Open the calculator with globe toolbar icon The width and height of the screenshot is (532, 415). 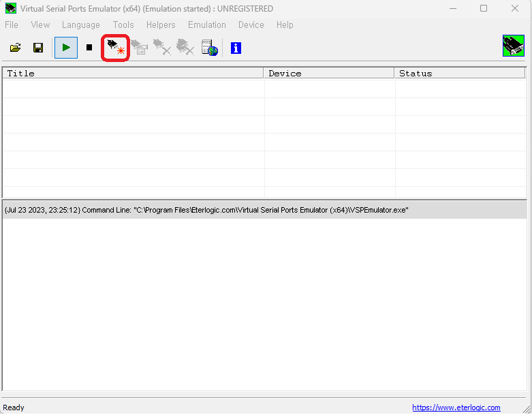pos(209,48)
